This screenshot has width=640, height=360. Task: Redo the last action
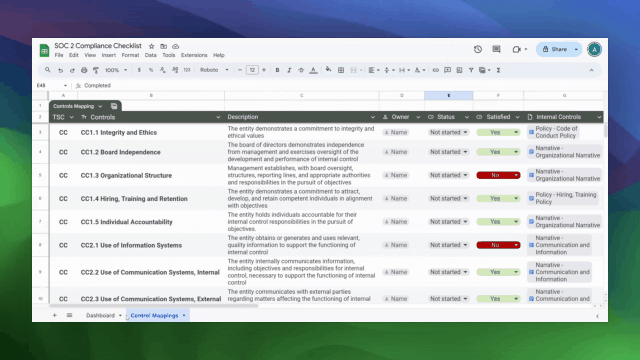coord(72,70)
